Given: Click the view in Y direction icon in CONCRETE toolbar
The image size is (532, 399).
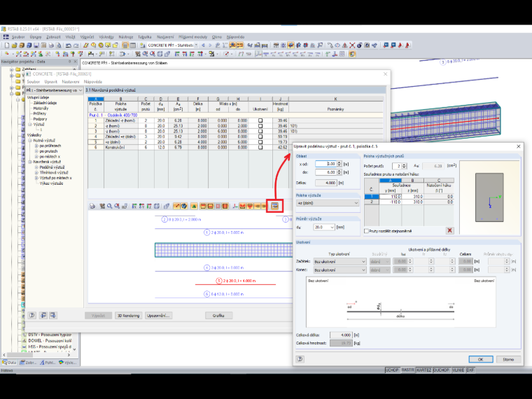Looking at the screenshot, I should pos(142,206).
